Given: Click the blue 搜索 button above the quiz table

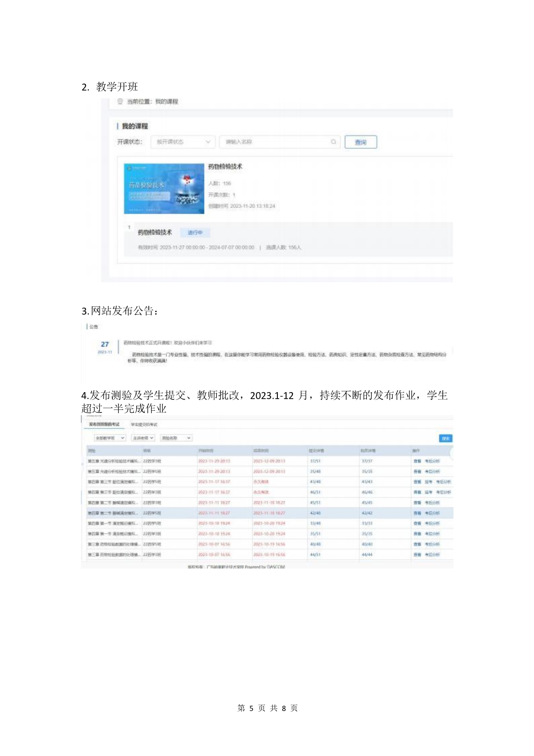Looking at the screenshot, I should [445, 438].
